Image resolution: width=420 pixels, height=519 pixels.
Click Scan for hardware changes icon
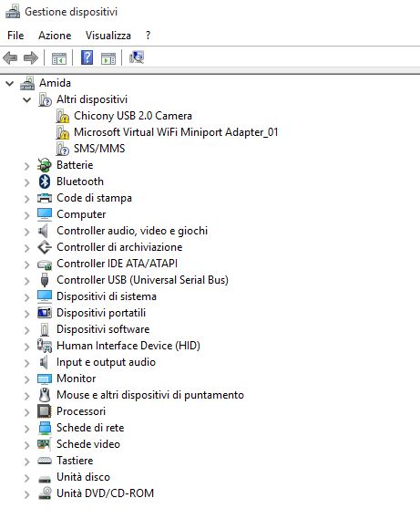click(x=137, y=57)
